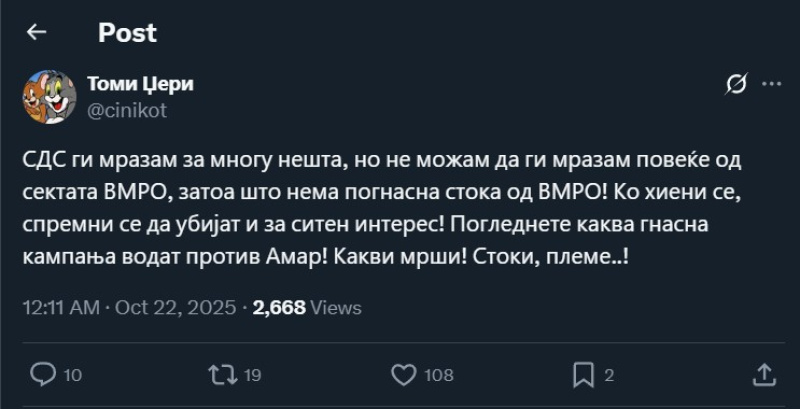Open the Томи Џери display name link

coord(141,85)
